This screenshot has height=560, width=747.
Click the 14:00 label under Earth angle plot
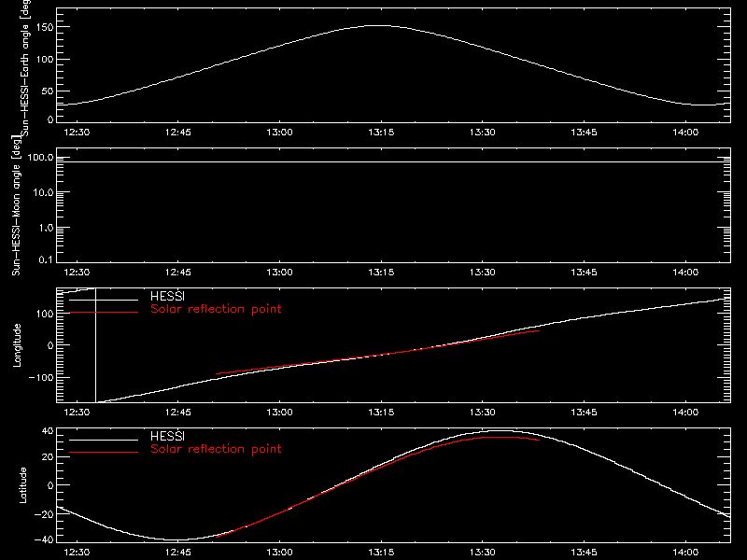685,132
